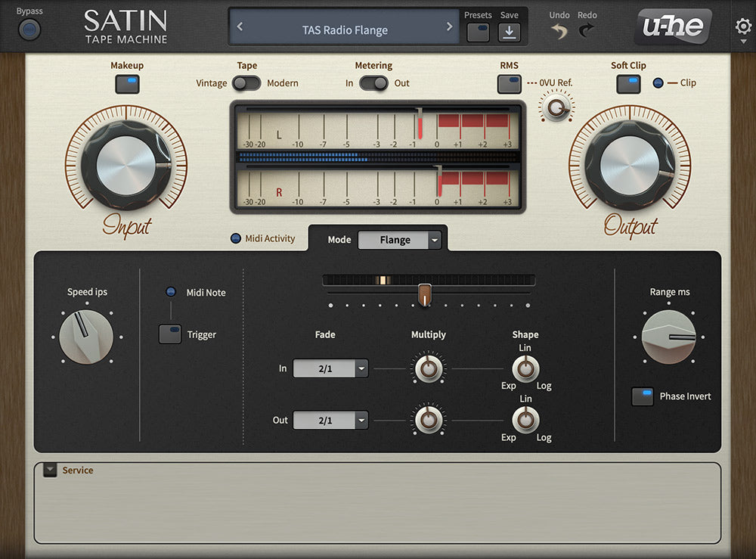Click the SATIN Tape Machine logo
This screenshot has width=756, height=559.
[x=125, y=27]
